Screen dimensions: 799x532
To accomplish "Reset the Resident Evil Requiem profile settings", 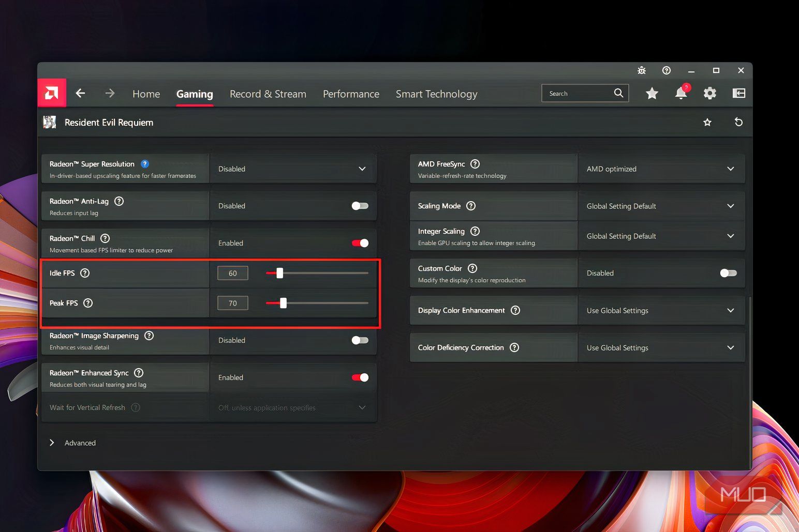I will pos(738,123).
